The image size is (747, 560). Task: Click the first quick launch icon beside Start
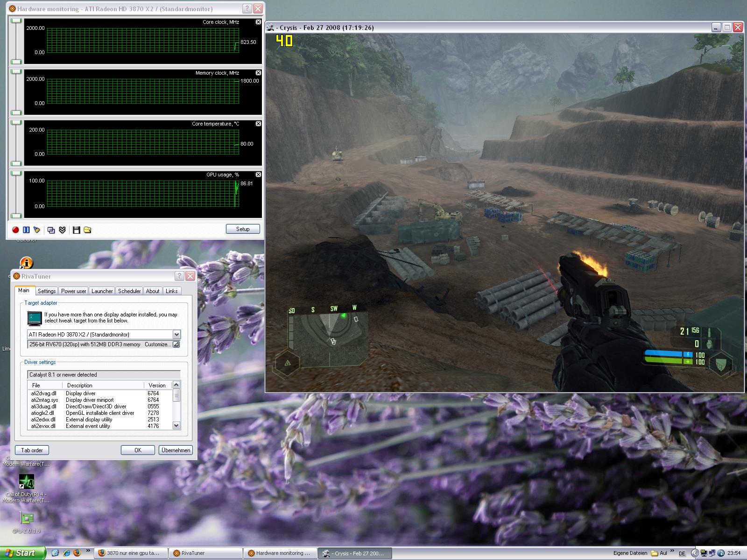point(56,553)
